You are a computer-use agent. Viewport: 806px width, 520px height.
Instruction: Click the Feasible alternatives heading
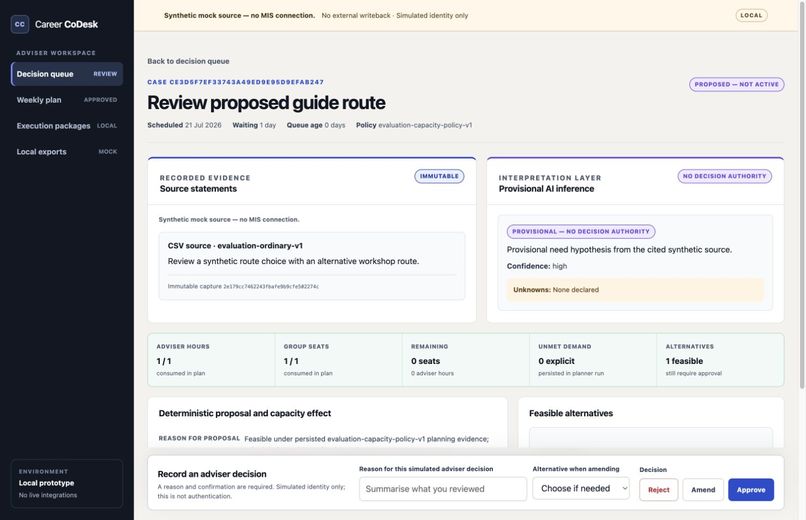[571, 413]
